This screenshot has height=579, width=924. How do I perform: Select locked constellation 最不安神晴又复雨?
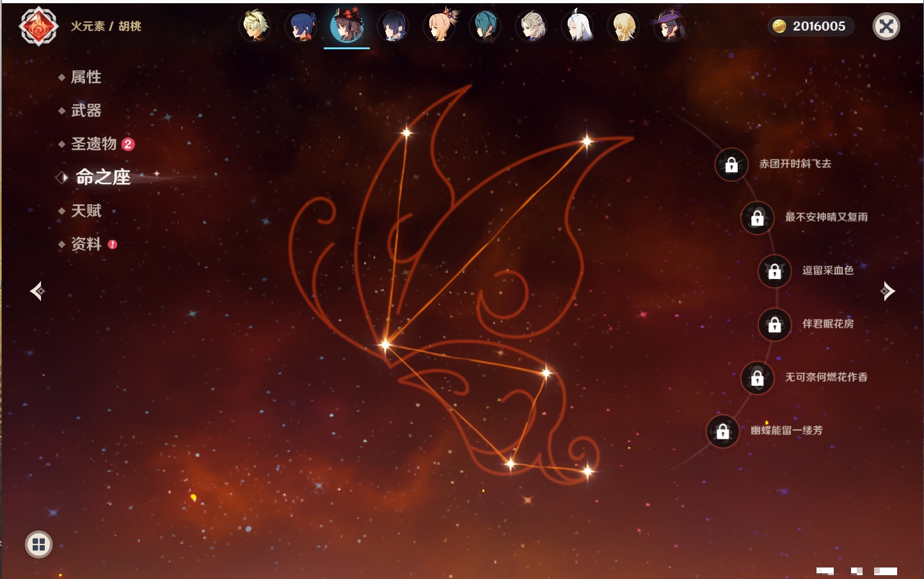pos(757,218)
